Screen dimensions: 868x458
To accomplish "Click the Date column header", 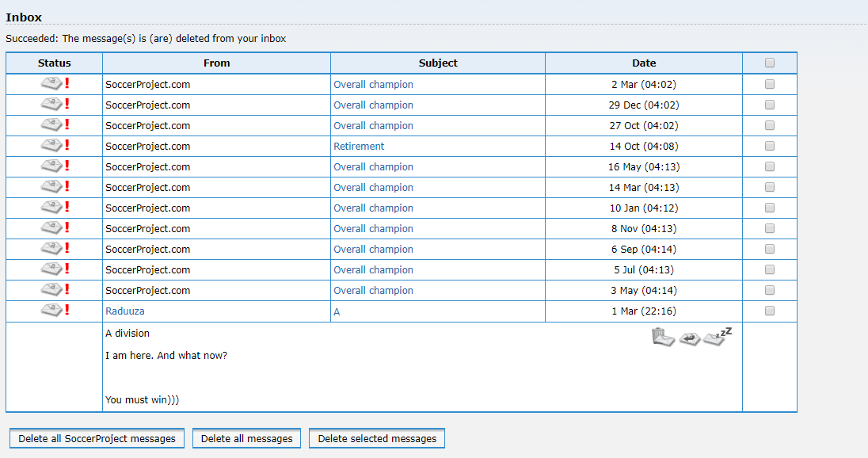I will (644, 63).
